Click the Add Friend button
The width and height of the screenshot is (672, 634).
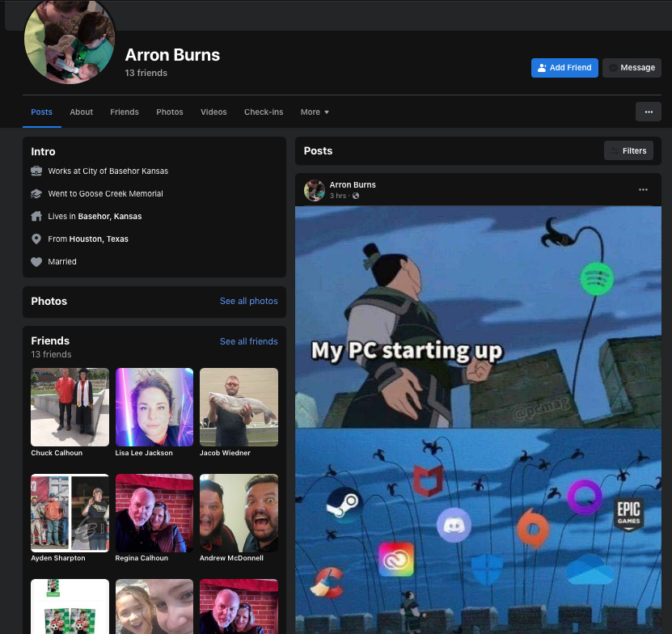(564, 68)
